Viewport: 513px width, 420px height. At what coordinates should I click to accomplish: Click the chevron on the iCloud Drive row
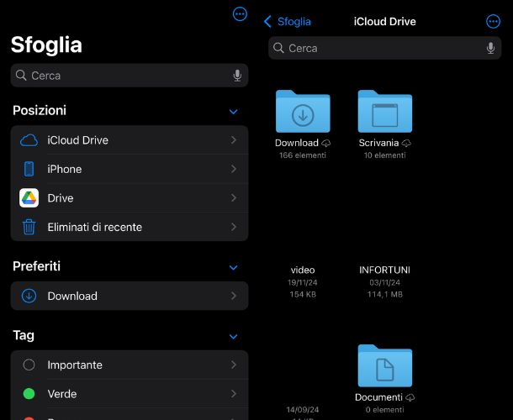tap(233, 140)
